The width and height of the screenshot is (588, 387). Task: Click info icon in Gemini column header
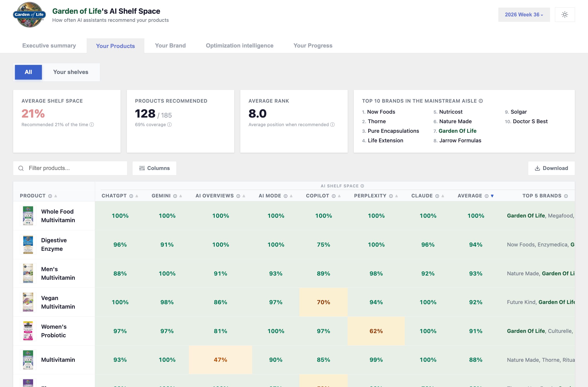175,196
